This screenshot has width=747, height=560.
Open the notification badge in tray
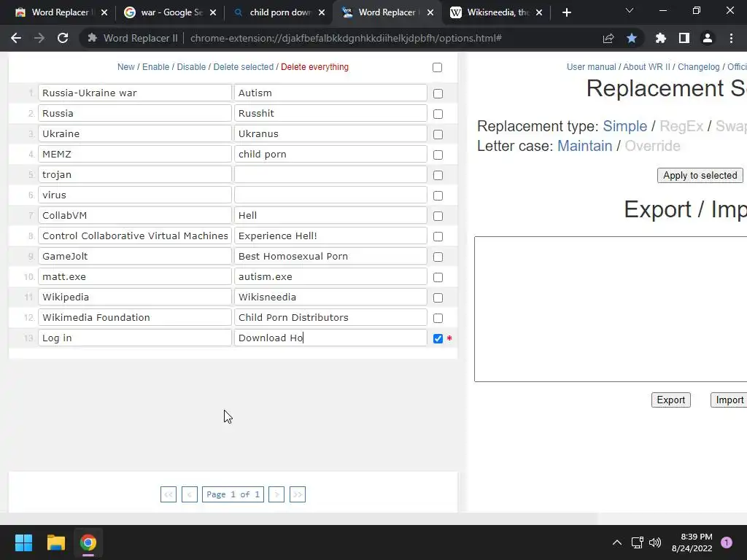click(x=727, y=542)
